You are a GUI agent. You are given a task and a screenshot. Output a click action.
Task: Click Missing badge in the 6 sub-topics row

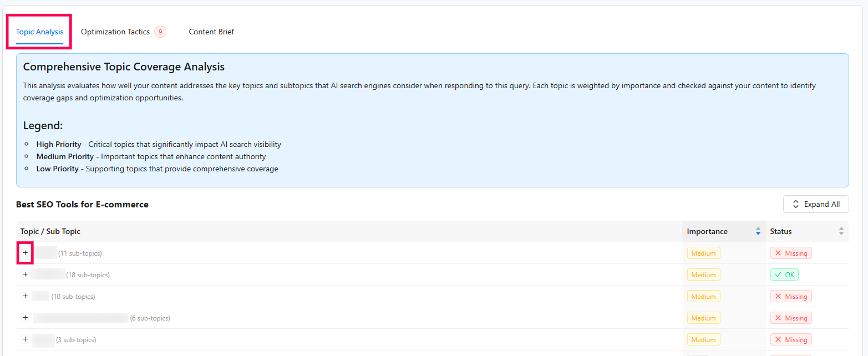pyautogui.click(x=791, y=318)
